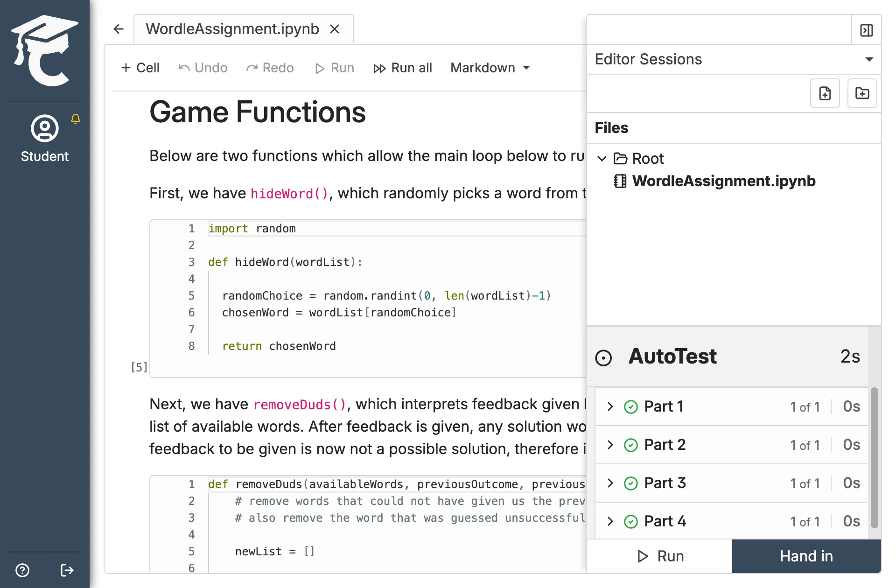Click the Files section header
The width and height of the screenshot is (896, 588).
click(x=611, y=128)
